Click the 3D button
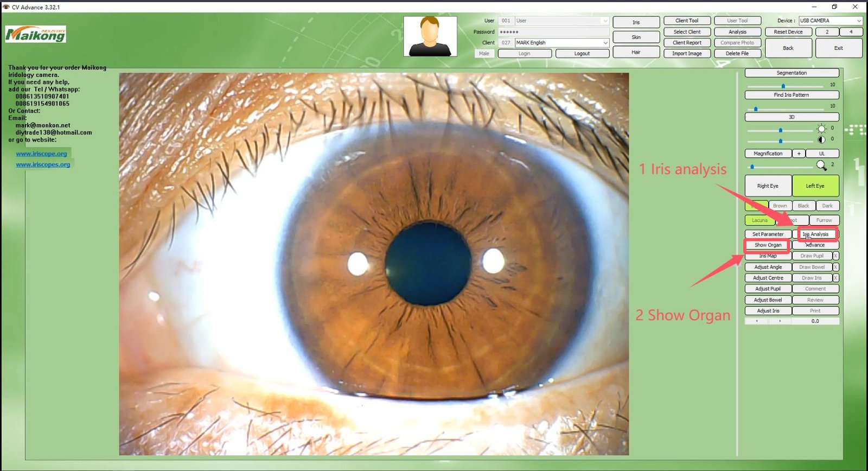 [x=792, y=117]
